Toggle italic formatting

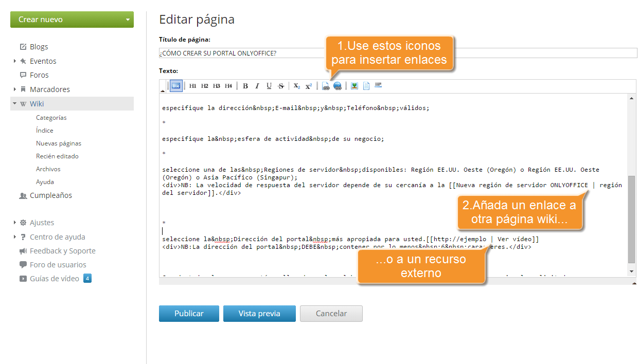click(x=257, y=86)
